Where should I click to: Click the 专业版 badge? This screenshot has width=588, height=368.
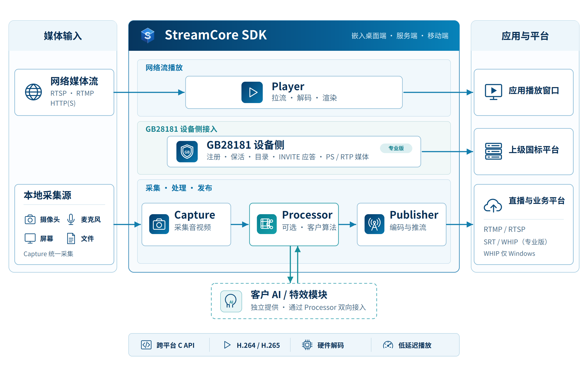click(396, 148)
